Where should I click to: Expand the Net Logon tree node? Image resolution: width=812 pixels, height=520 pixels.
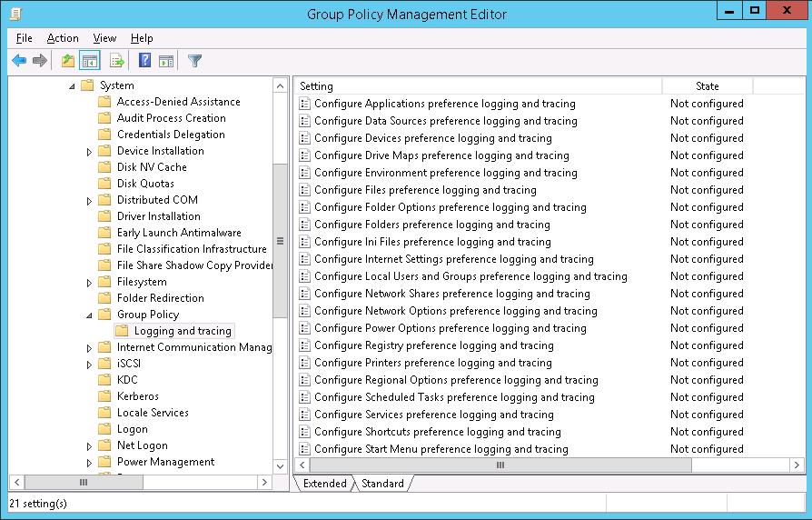click(90, 446)
